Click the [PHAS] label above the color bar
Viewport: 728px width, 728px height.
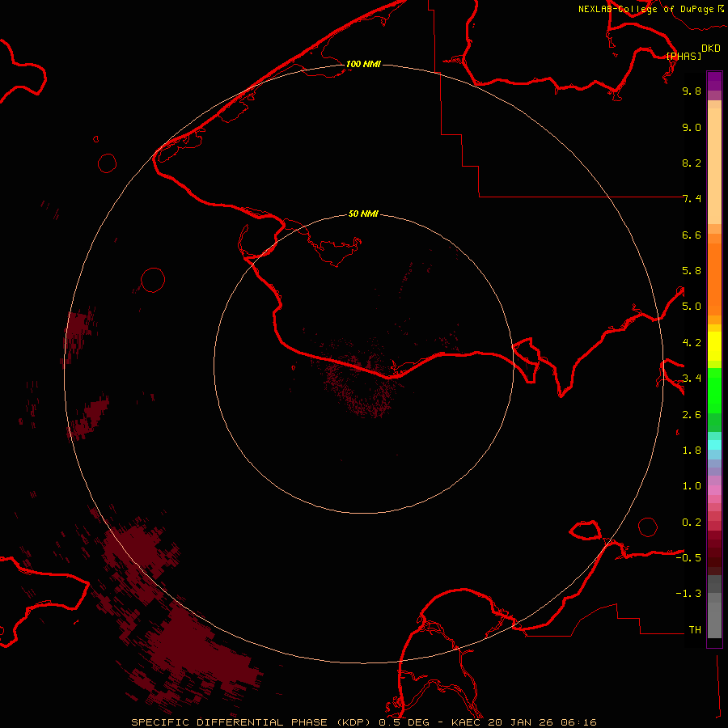click(x=684, y=56)
